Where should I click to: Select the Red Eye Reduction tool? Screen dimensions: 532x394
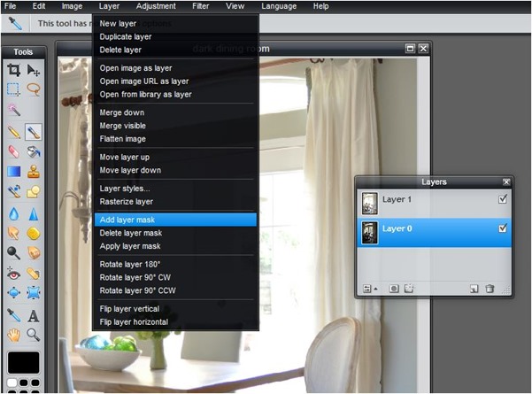13,274
